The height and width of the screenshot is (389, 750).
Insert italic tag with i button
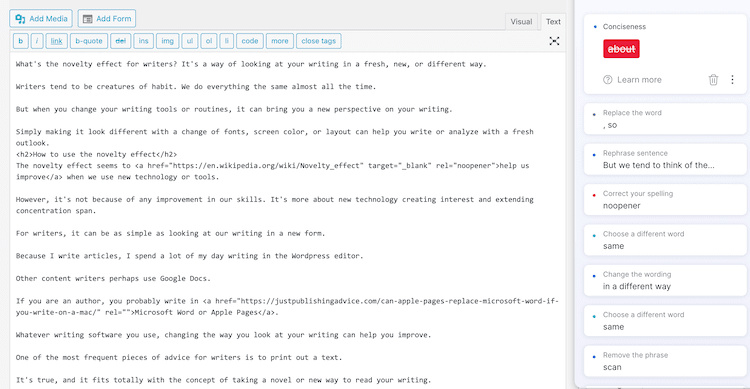click(37, 41)
